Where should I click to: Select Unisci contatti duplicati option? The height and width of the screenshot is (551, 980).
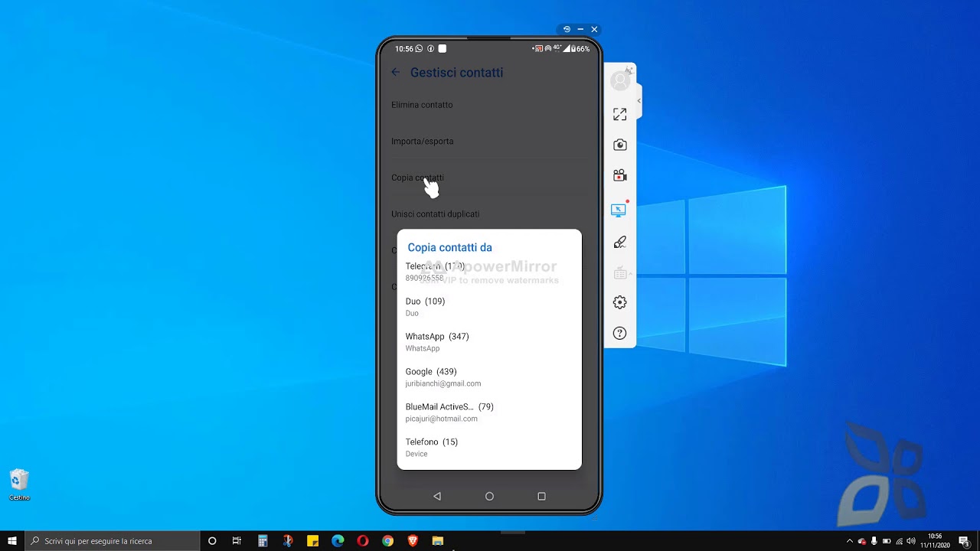point(489,214)
